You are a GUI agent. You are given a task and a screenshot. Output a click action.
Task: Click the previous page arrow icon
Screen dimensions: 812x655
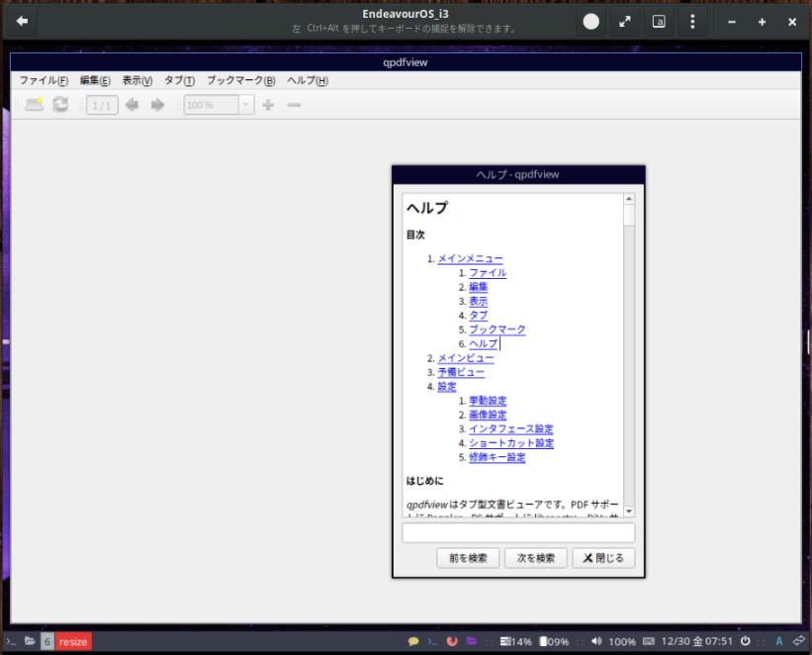pyautogui.click(x=133, y=105)
